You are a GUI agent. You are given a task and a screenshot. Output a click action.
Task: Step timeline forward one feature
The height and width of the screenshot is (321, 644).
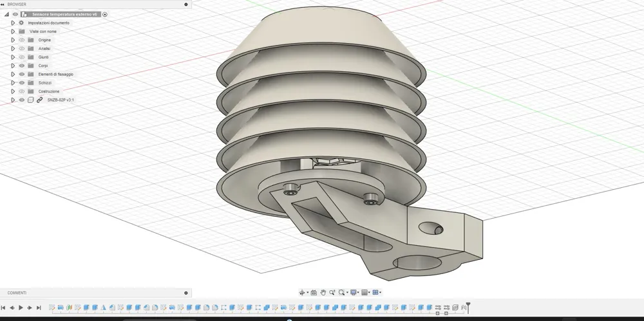(30, 307)
